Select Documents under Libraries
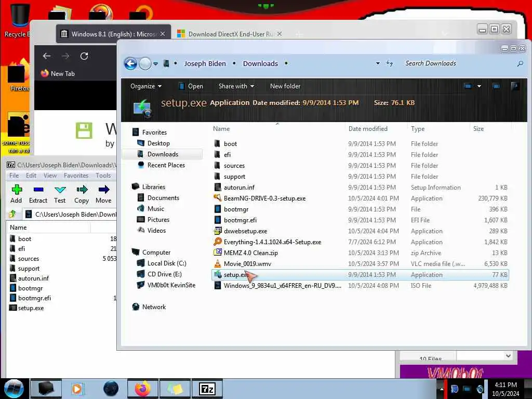Image resolution: width=532 pixels, height=399 pixels. click(x=163, y=197)
